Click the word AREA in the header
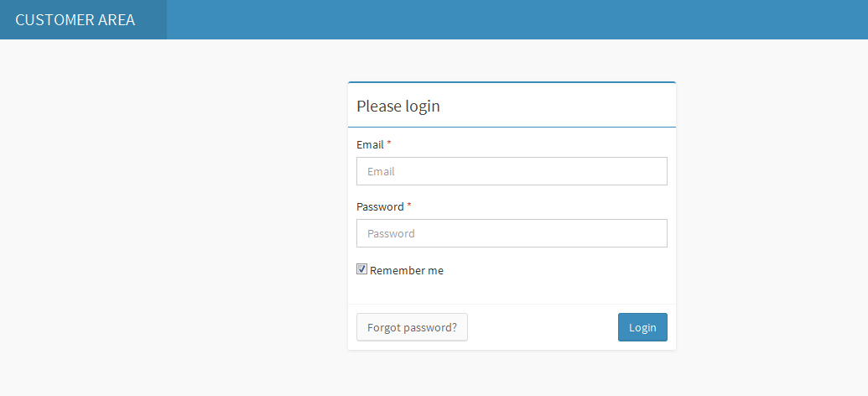 click(x=117, y=20)
